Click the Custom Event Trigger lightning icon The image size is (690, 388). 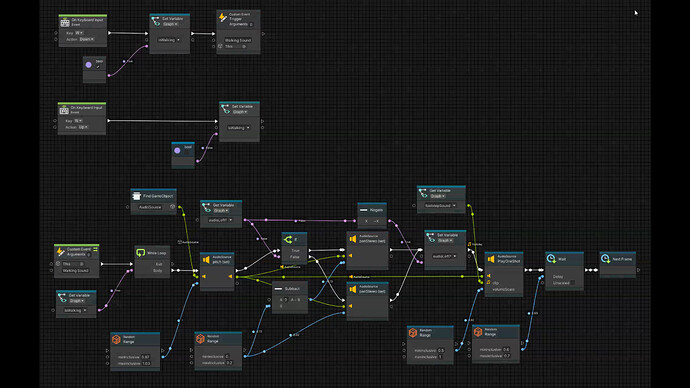coord(222,17)
